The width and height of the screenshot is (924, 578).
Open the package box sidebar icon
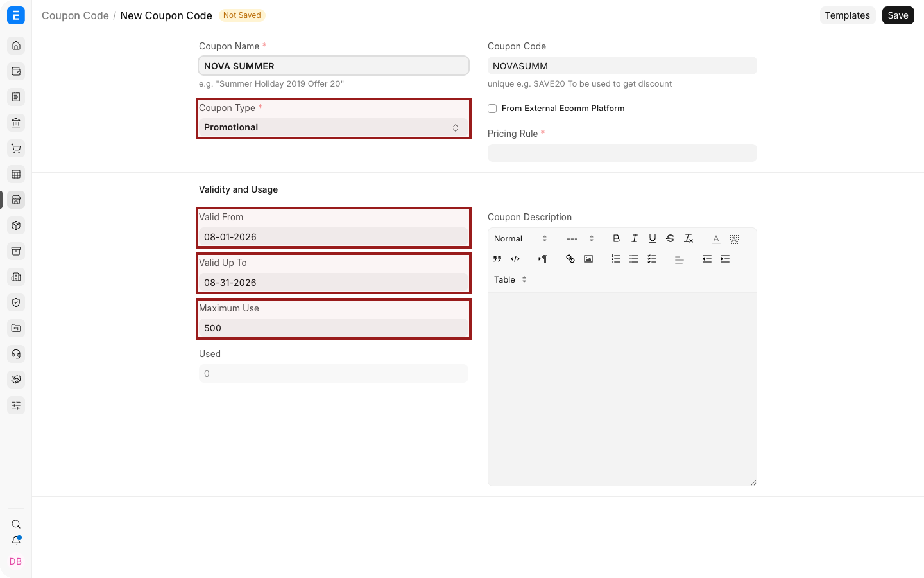point(16,225)
